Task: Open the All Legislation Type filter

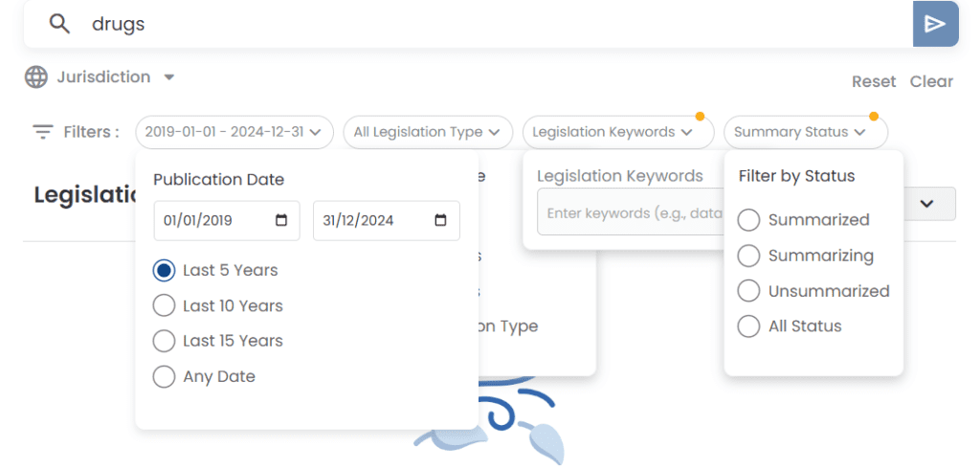Action: [428, 132]
